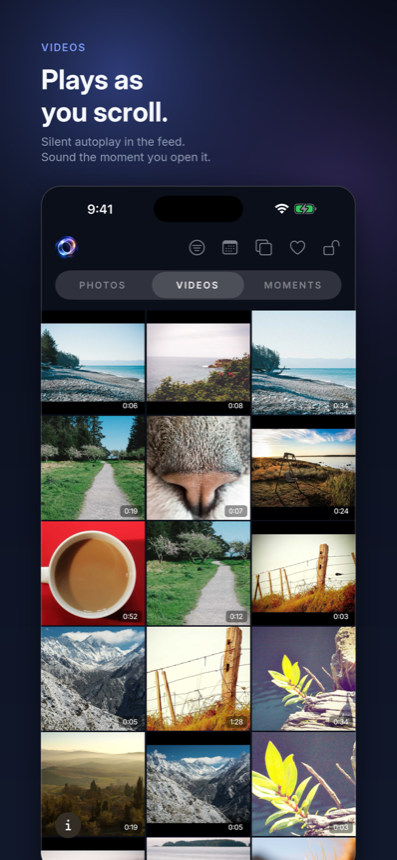Switch to the Moments tab
The image size is (397, 860).
(x=293, y=285)
